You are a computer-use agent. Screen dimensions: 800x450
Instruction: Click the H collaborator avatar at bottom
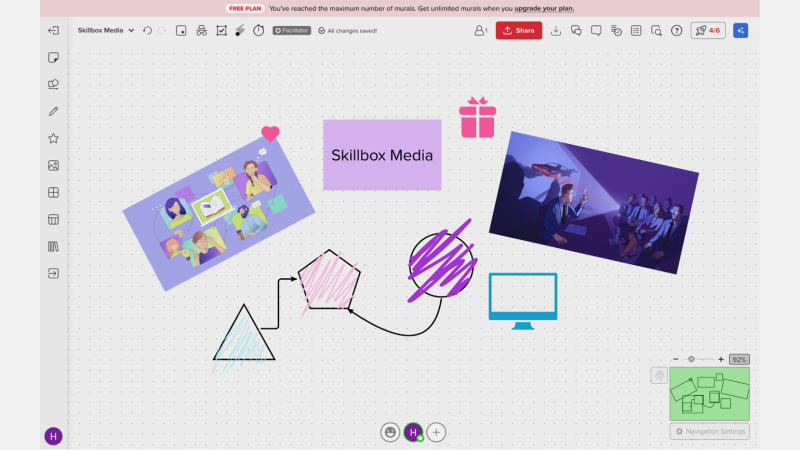pos(413,433)
